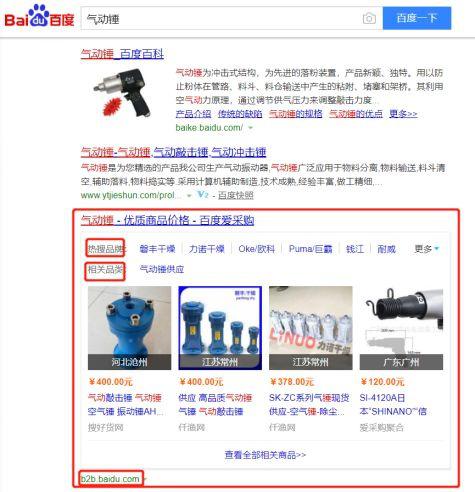This screenshot has height=492, width=475.
Task: Open the 河北沧州 blue hammer thumbnail
Action: 129,328
